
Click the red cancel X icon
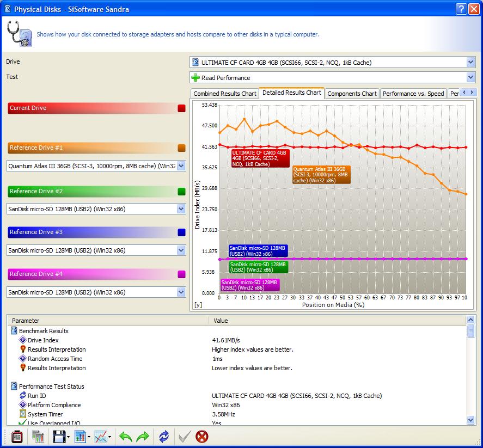(x=202, y=437)
